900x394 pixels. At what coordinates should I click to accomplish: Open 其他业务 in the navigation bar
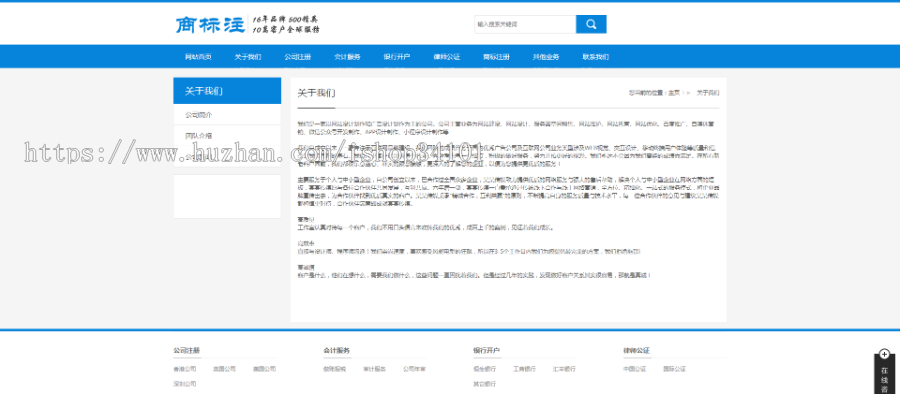(x=546, y=57)
